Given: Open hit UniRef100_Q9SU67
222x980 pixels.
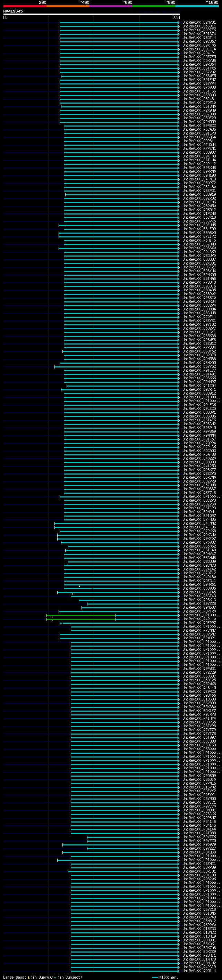Looking at the screenshot, I should pos(199,41).
